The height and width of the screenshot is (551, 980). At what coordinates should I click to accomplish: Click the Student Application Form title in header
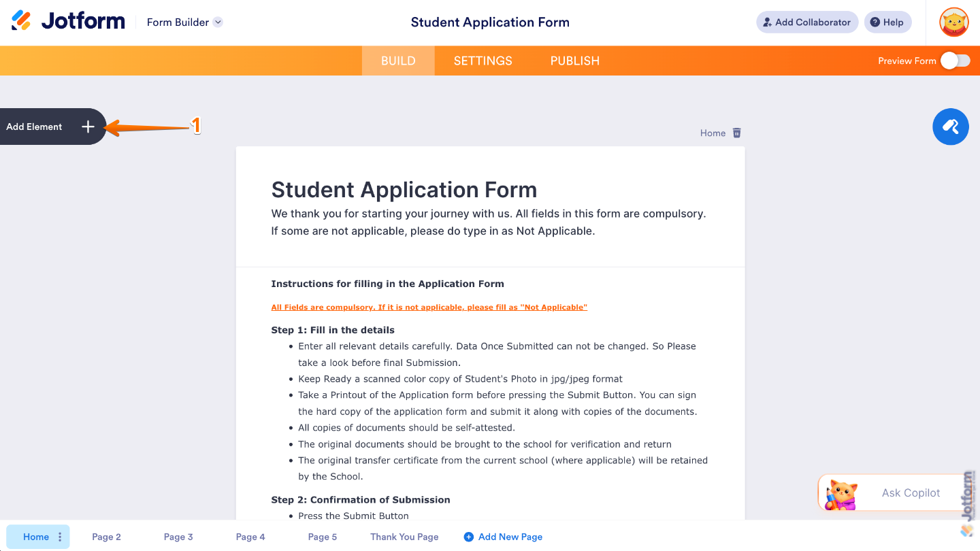pos(490,22)
